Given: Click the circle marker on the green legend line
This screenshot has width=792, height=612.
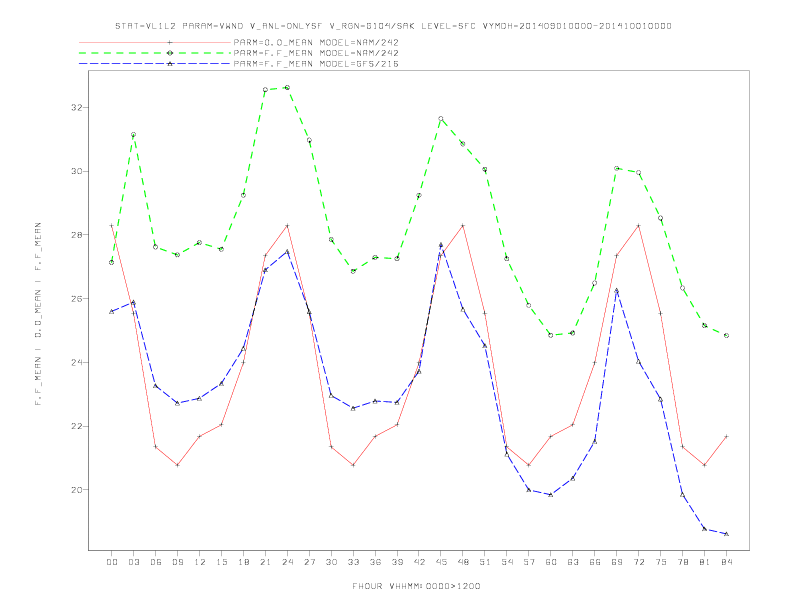Looking at the screenshot, I should pyautogui.click(x=170, y=53).
